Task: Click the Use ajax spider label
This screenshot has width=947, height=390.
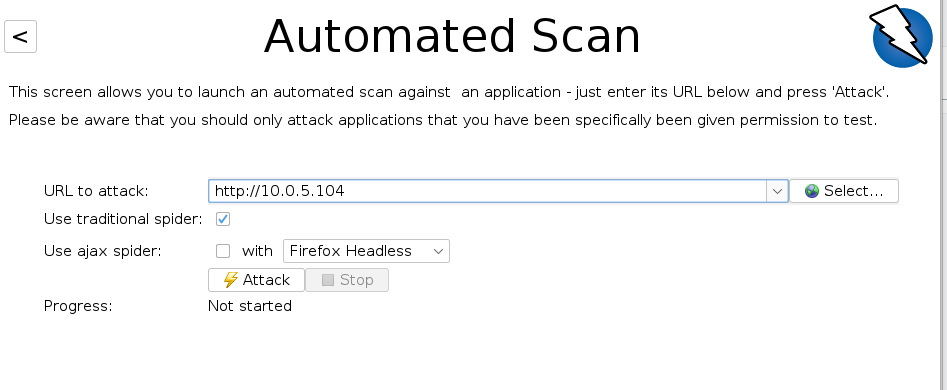Action: click(x=103, y=251)
